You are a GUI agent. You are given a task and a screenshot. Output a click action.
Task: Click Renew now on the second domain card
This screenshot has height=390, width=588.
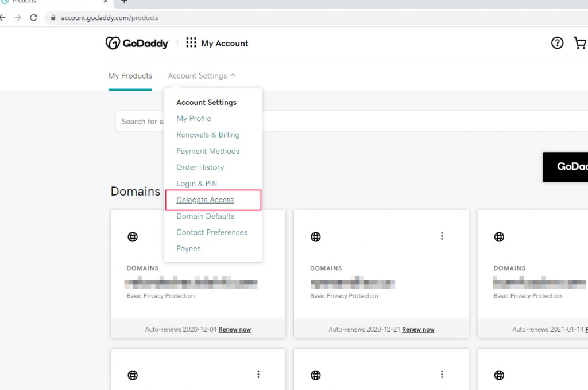[418, 329]
